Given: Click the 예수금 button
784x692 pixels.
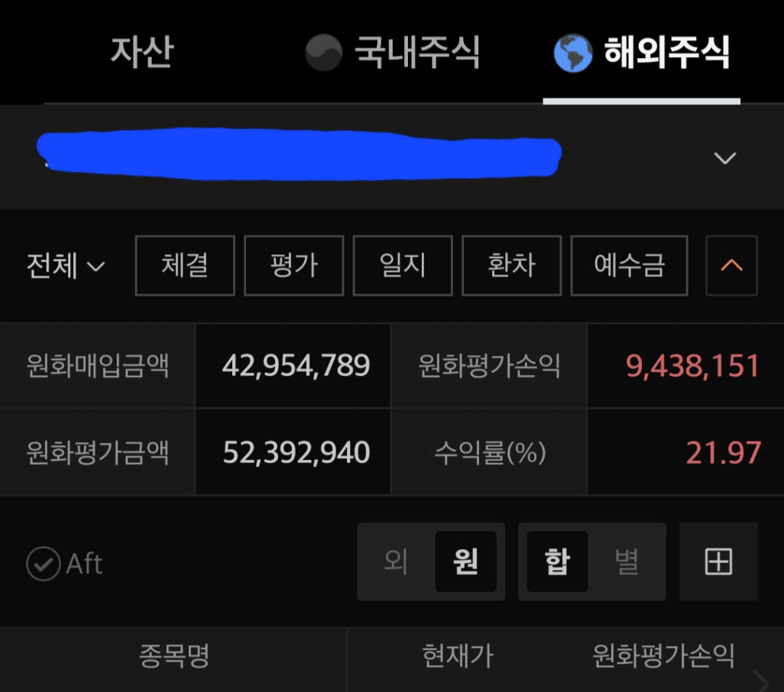Looking at the screenshot, I should pyautogui.click(x=630, y=265).
